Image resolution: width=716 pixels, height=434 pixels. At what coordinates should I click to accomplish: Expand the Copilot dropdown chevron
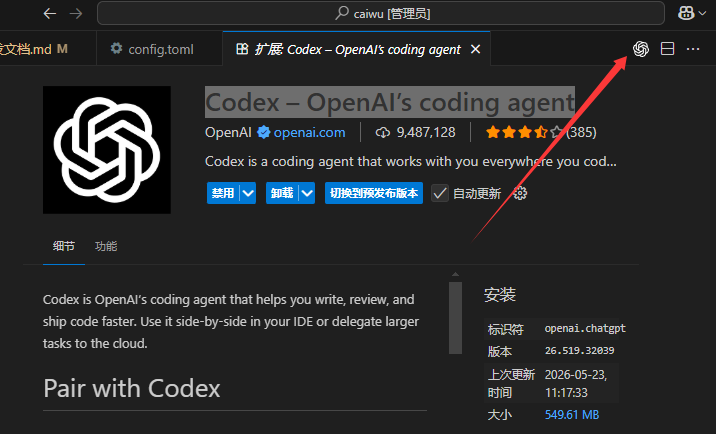[702, 14]
